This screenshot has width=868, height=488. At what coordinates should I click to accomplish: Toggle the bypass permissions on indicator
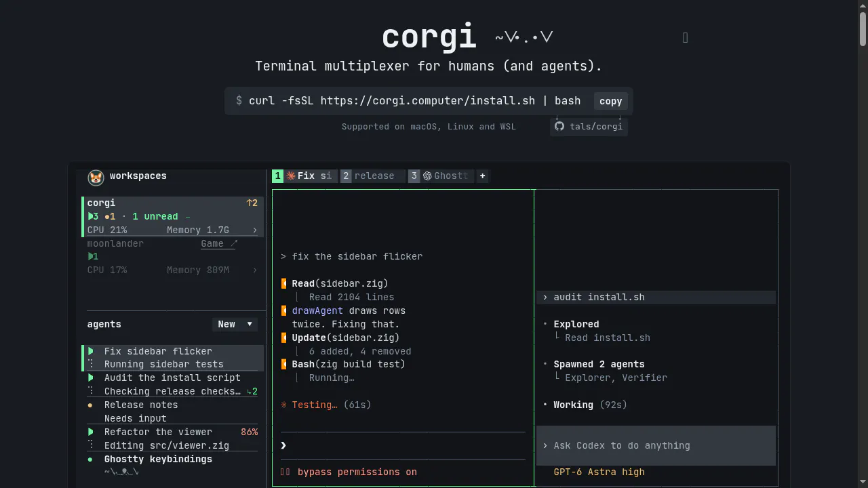tap(349, 472)
